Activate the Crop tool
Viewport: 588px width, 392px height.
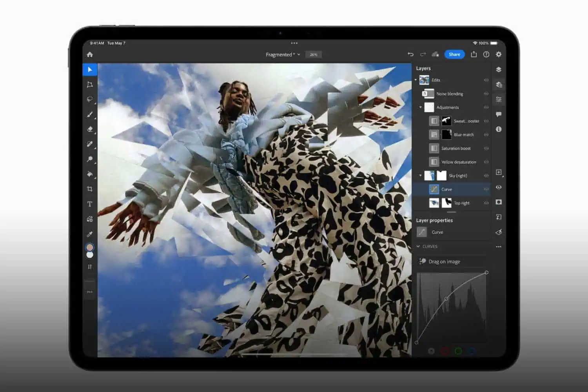click(90, 189)
